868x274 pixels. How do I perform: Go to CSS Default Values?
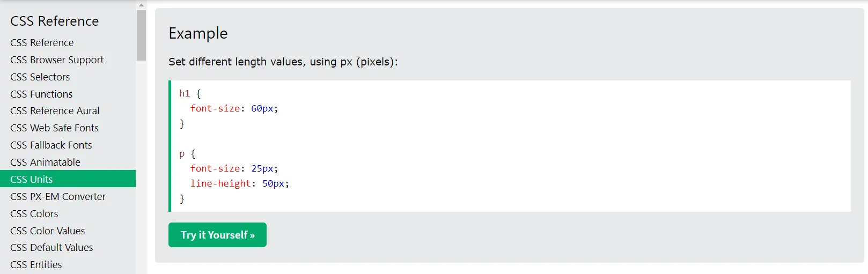pyautogui.click(x=52, y=248)
